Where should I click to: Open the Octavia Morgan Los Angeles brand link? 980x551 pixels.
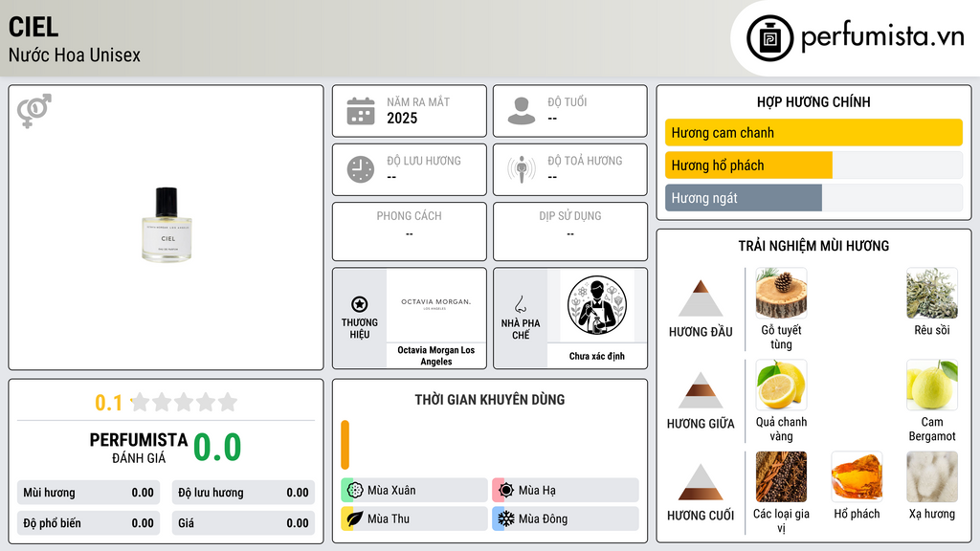[436, 356]
